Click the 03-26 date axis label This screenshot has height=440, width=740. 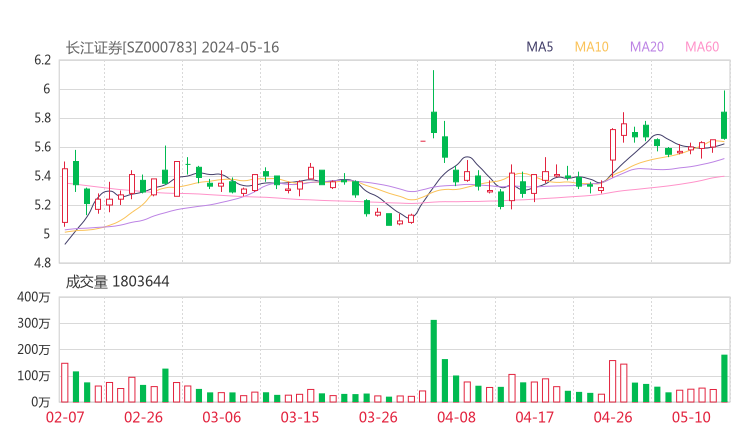pos(378,417)
